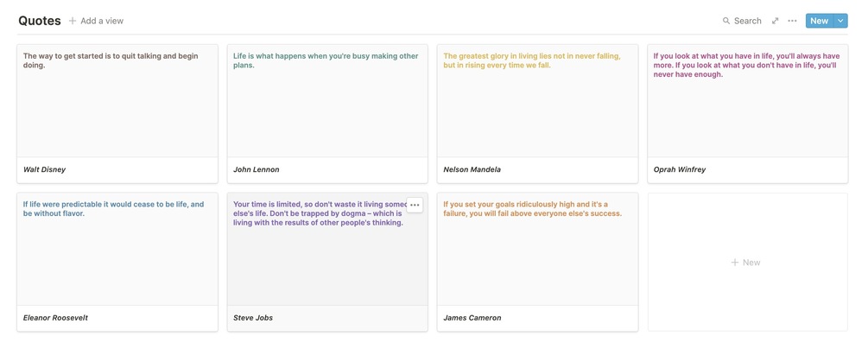The height and width of the screenshot is (349, 868).
Task: Open the database options ellipsis menu
Action: (792, 21)
